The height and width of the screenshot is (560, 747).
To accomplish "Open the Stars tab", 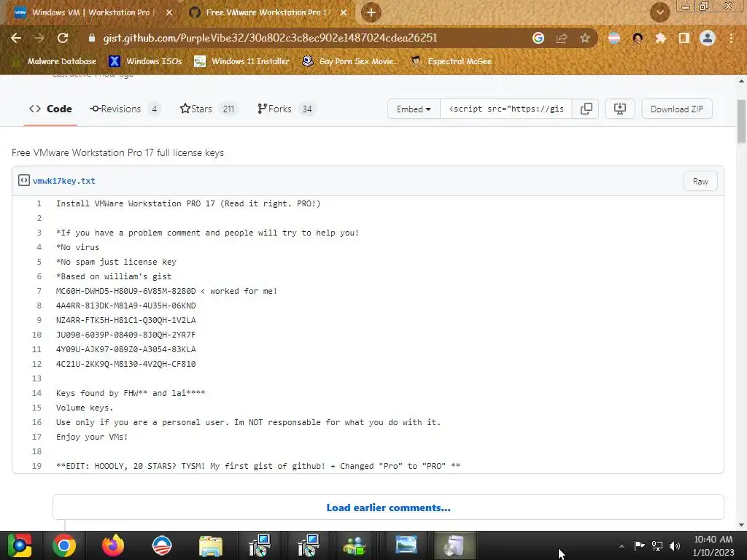I will coord(208,109).
